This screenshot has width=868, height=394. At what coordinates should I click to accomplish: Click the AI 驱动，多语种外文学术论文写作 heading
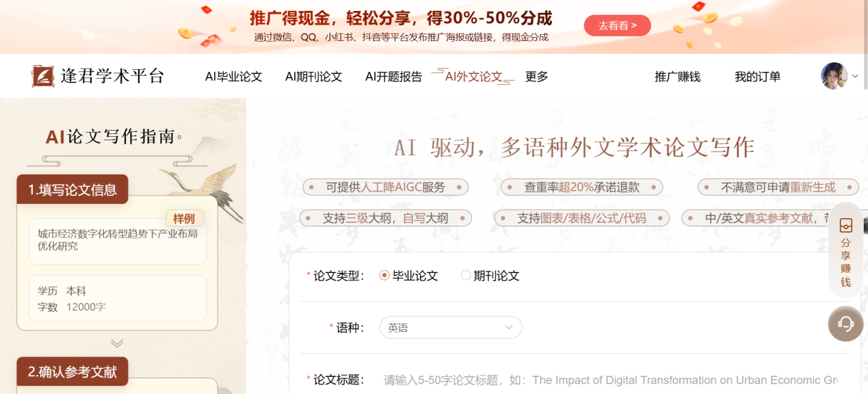pyautogui.click(x=575, y=147)
